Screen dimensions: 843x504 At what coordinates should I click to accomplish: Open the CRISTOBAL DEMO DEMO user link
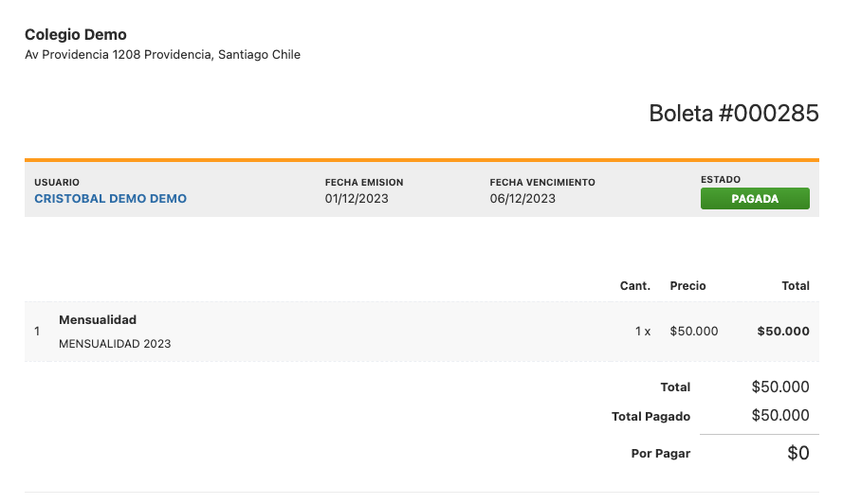(110, 199)
